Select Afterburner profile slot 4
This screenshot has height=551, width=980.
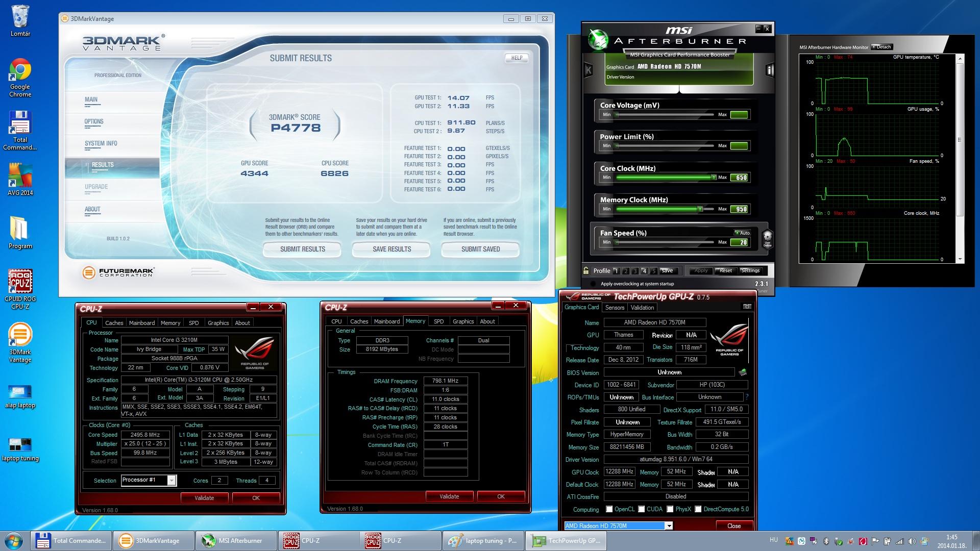(644, 271)
